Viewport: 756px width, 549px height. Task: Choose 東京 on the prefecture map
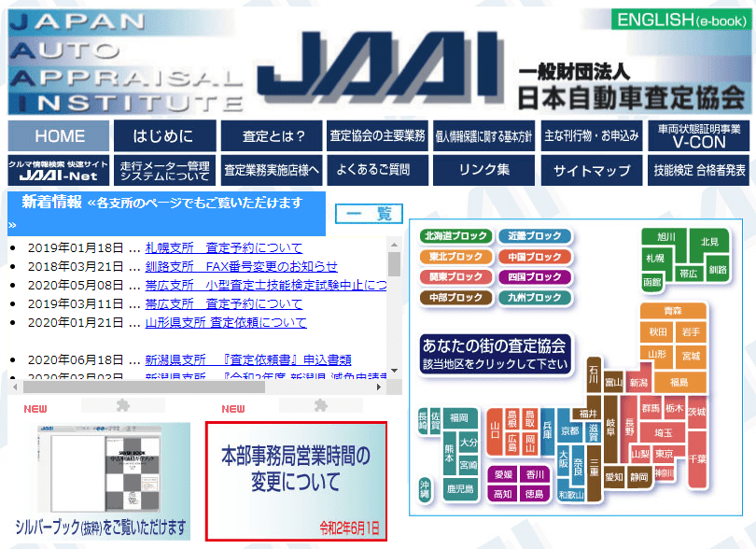(x=665, y=454)
